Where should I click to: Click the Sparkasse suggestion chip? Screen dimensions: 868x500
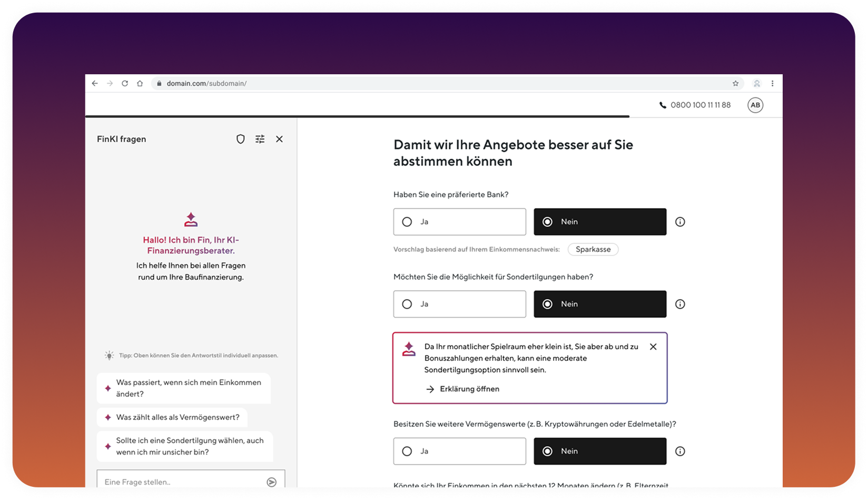[593, 249]
